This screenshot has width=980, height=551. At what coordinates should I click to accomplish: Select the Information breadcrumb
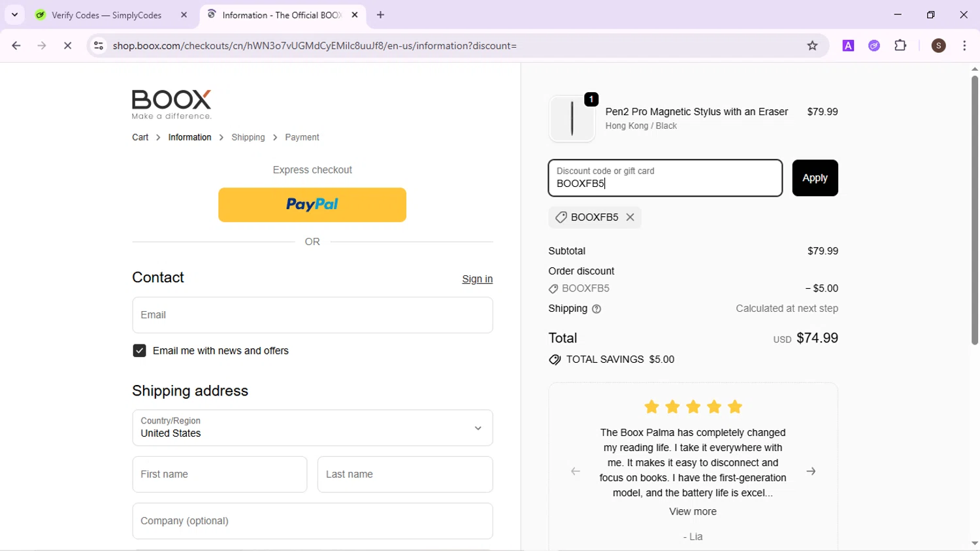tap(190, 137)
